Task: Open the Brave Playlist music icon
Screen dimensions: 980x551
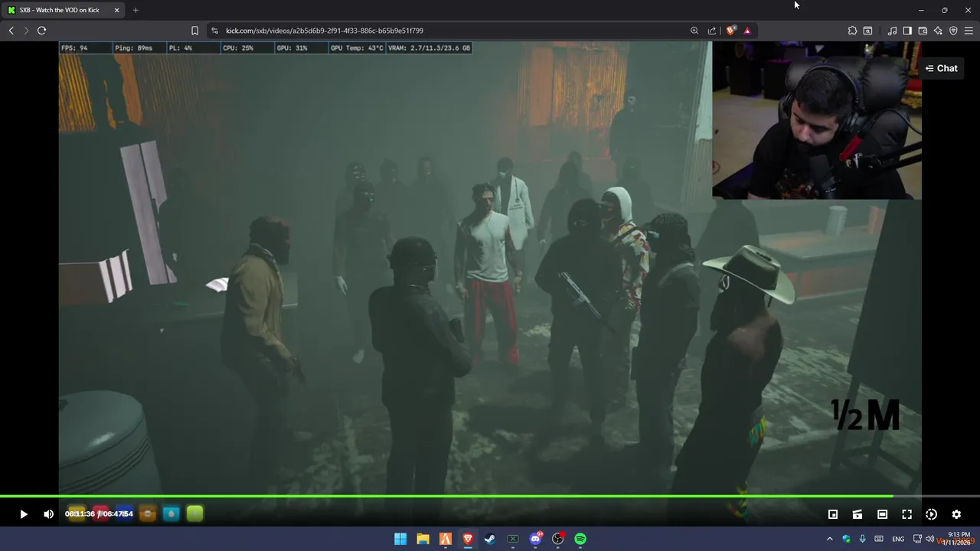Action: coord(892,31)
